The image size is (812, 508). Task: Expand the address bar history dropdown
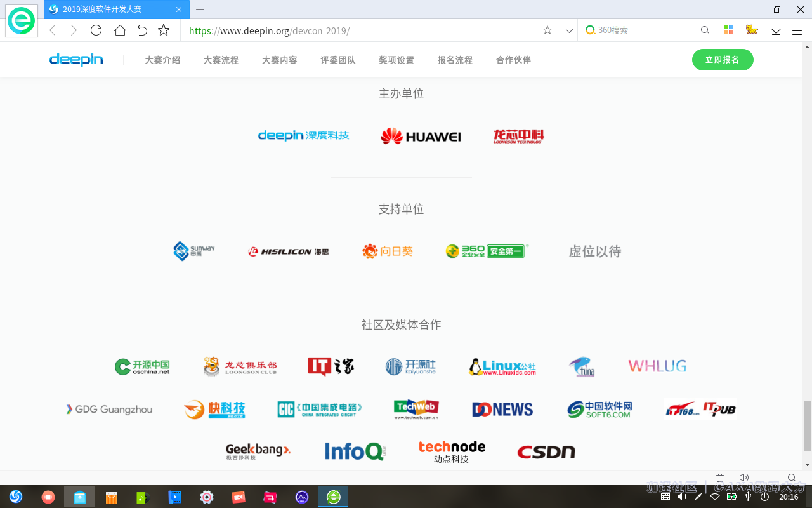click(x=569, y=30)
